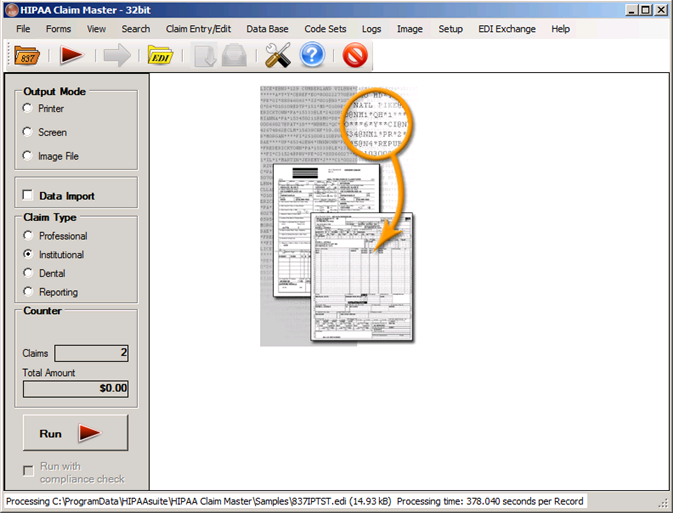The width and height of the screenshot is (673, 513).
Task: Select Professional claim type
Action: 28,236
